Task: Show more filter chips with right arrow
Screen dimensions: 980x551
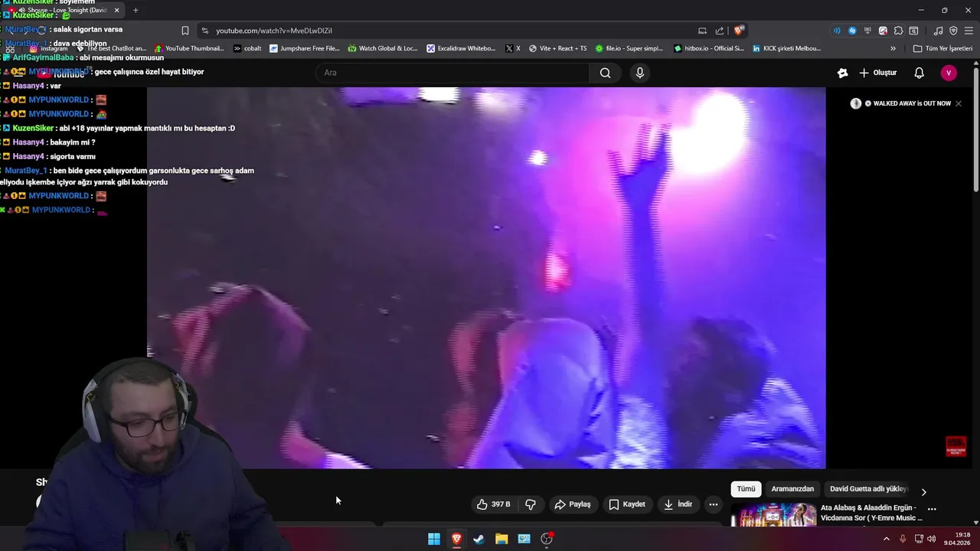Action: point(923,491)
